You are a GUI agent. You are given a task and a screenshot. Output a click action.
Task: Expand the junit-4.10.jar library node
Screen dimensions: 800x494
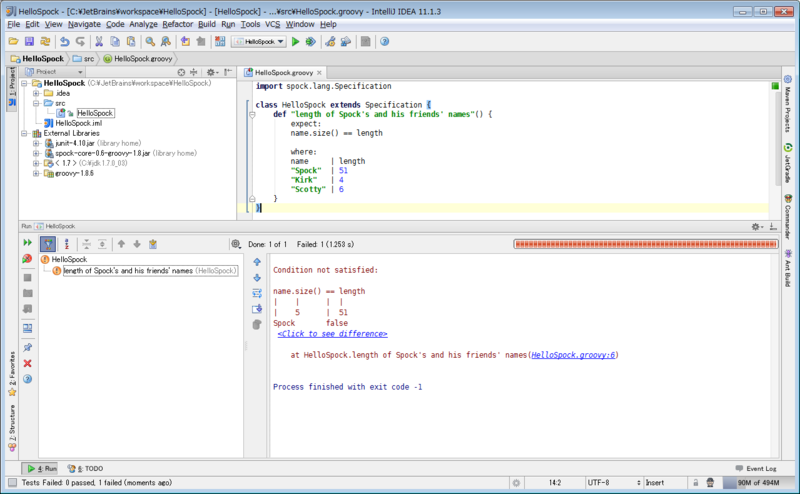[36, 143]
